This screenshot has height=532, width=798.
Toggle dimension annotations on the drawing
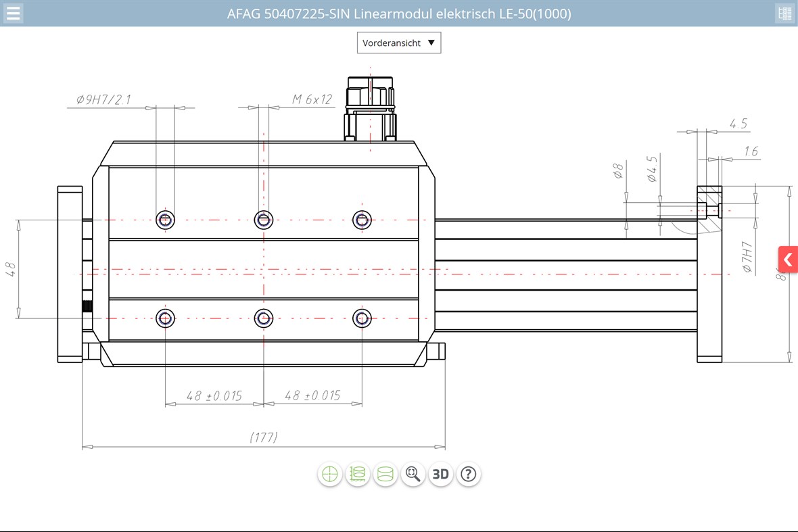(x=357, y=474)
